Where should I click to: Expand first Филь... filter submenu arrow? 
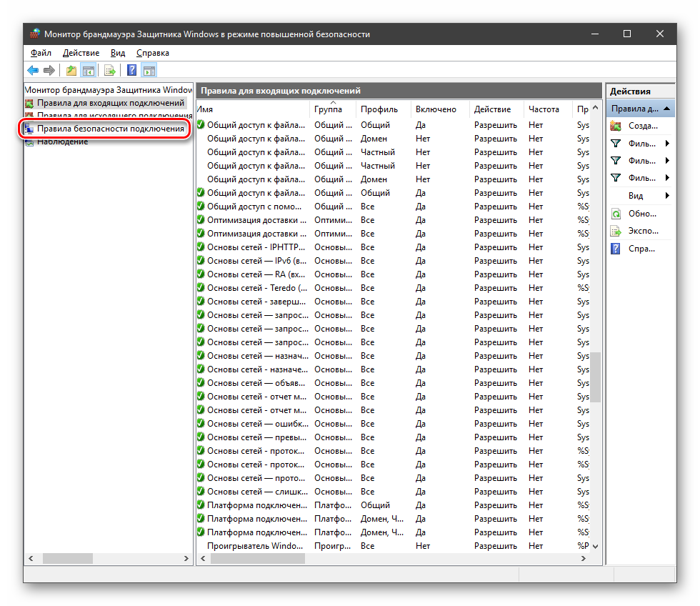coord(667,144)
